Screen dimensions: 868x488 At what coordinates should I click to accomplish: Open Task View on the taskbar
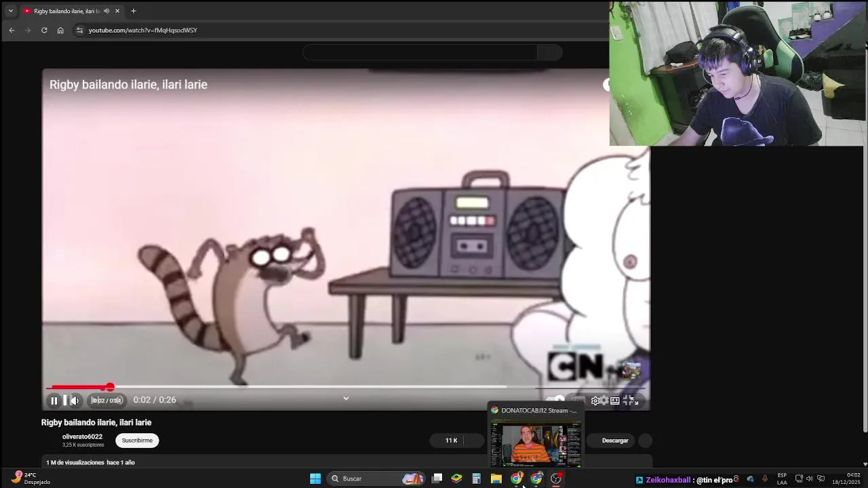437,479
